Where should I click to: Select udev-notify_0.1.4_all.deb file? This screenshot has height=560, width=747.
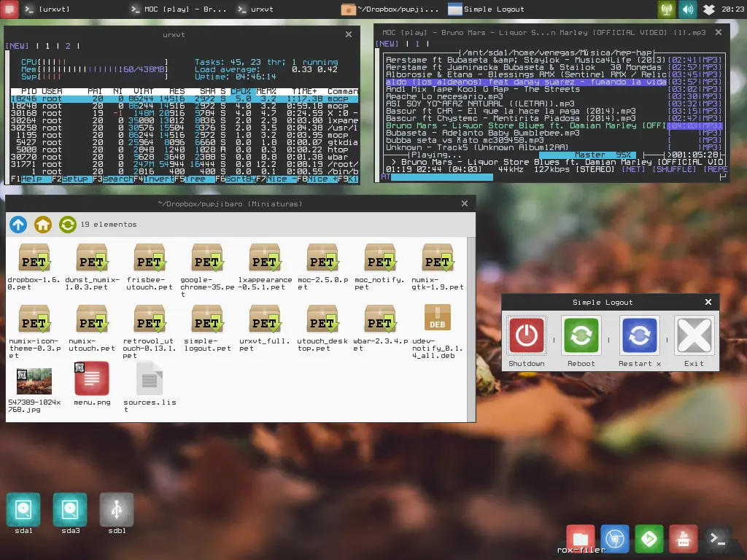(x=438, y=332)
